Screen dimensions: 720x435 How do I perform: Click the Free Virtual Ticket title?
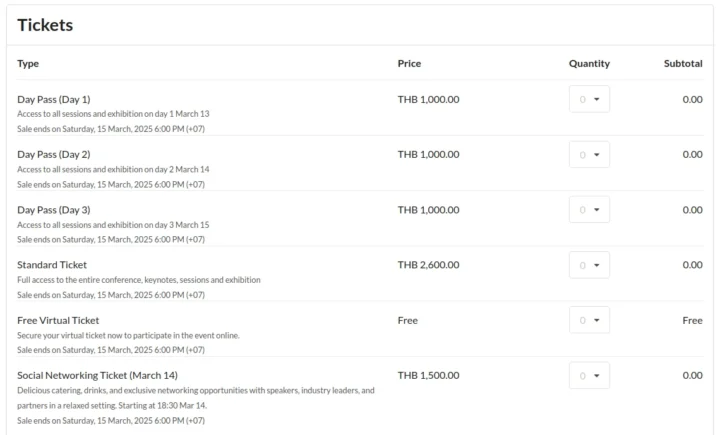tap(58, 320)
